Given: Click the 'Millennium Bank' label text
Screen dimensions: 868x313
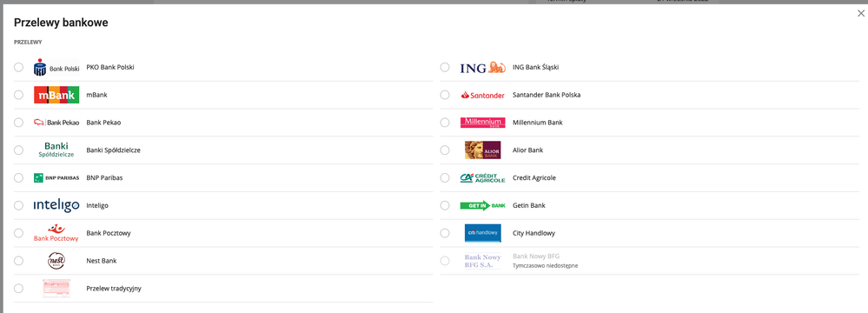Looking at the screenshot, I should coord(538,123).
